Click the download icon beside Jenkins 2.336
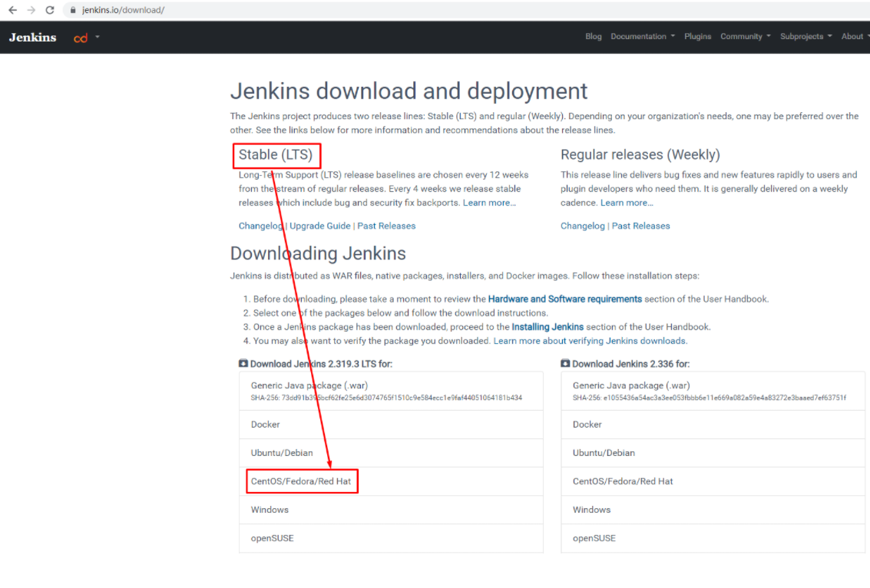 pos(565,363)
